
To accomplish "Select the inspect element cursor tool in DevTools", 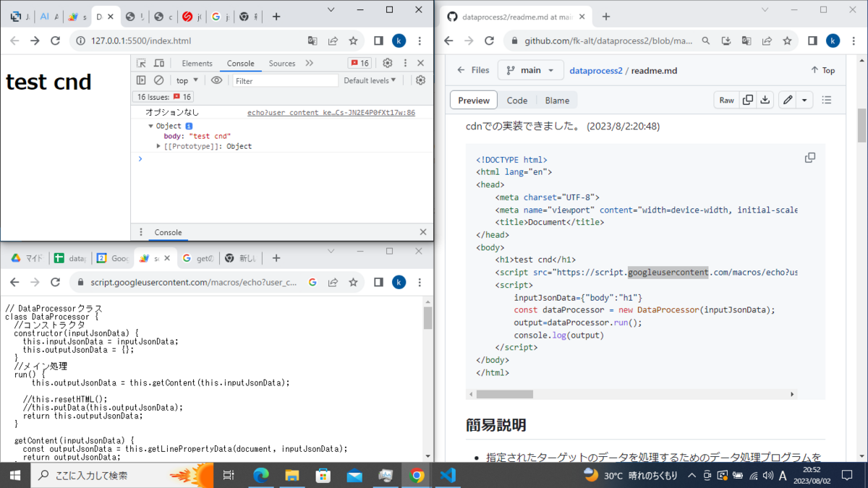I will (x=142, y=63).
